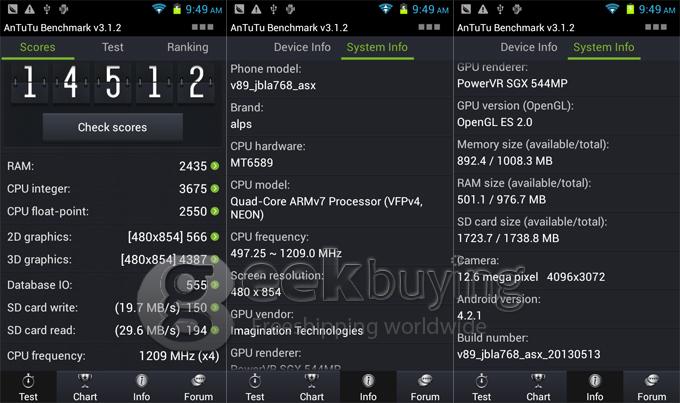Select System Info tab in middle screen
The width and height of the screenshot is (680, 403).
pos(377,47)
